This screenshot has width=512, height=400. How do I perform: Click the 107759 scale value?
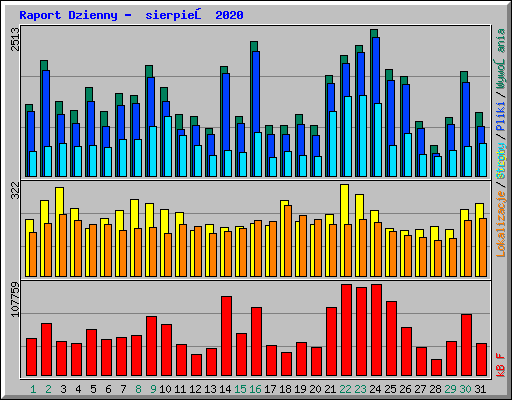(15, 299)
